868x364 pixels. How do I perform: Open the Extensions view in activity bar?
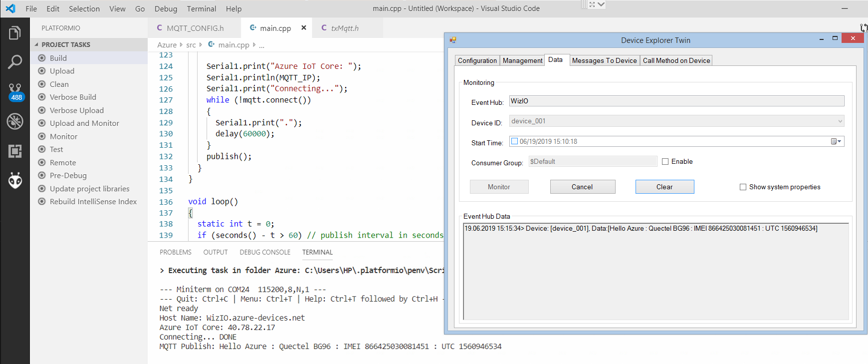(15, 151)
